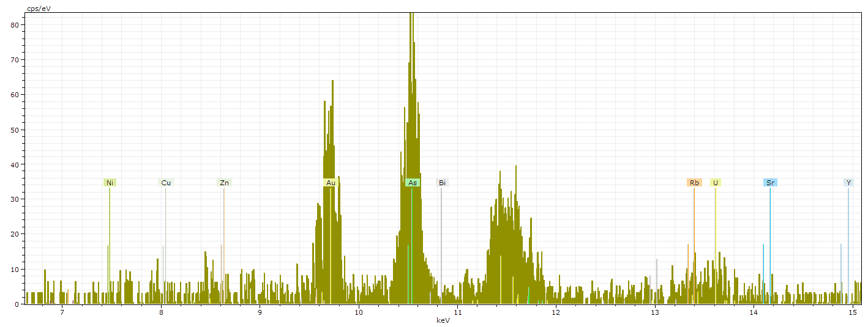The height and width of the screenshot is (327, 868).
Task: Click the As element label
Action: pyautogui.click(x=413, y=183)
